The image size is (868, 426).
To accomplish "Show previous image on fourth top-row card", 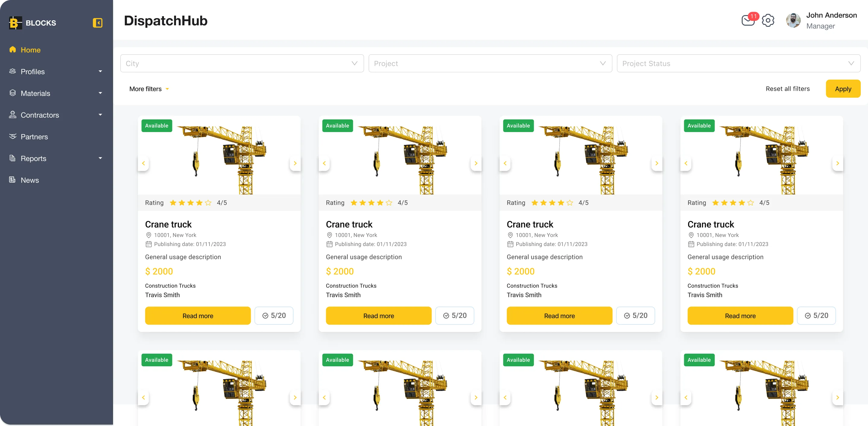I will (686, 163).
